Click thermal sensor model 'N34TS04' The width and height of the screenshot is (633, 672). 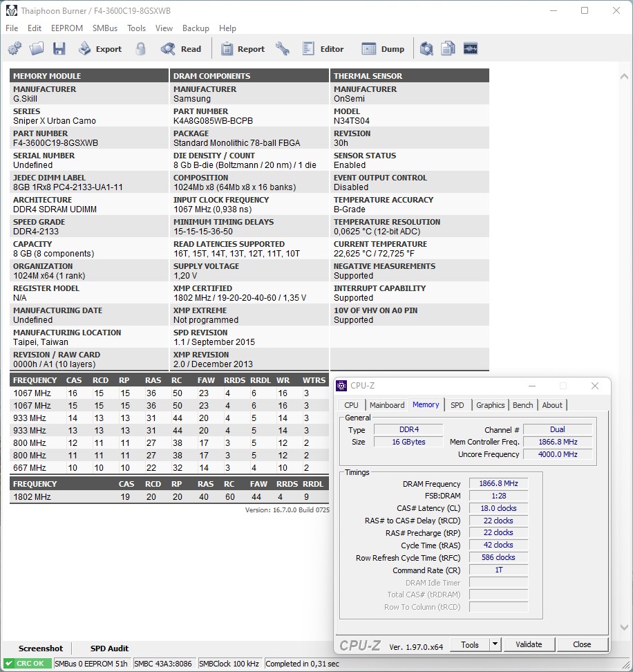[351, 121]
